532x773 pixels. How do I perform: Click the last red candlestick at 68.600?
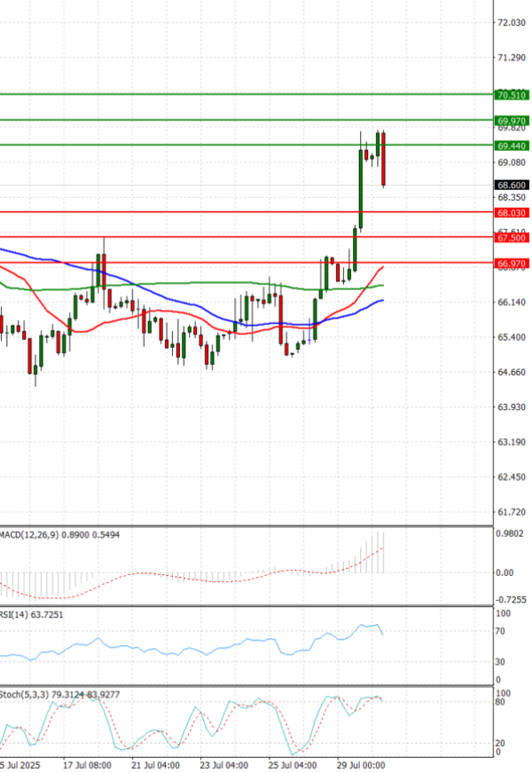(x=383, y=159)
